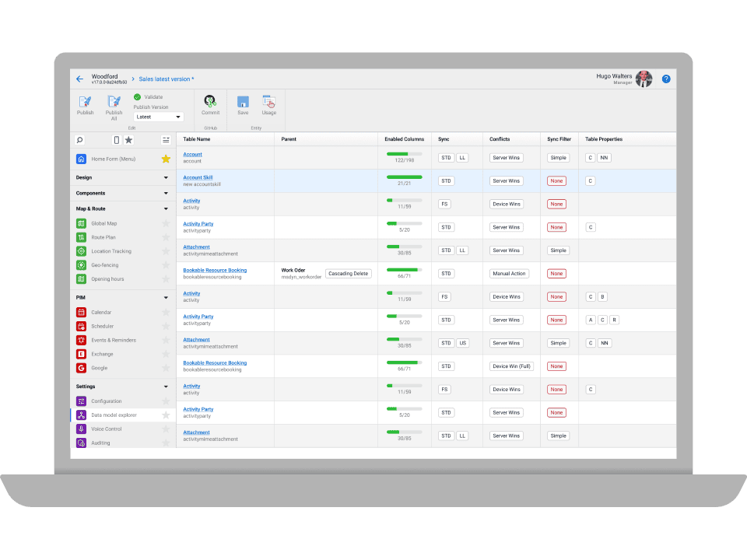Open the search field in the sidebar

point(80,140)
